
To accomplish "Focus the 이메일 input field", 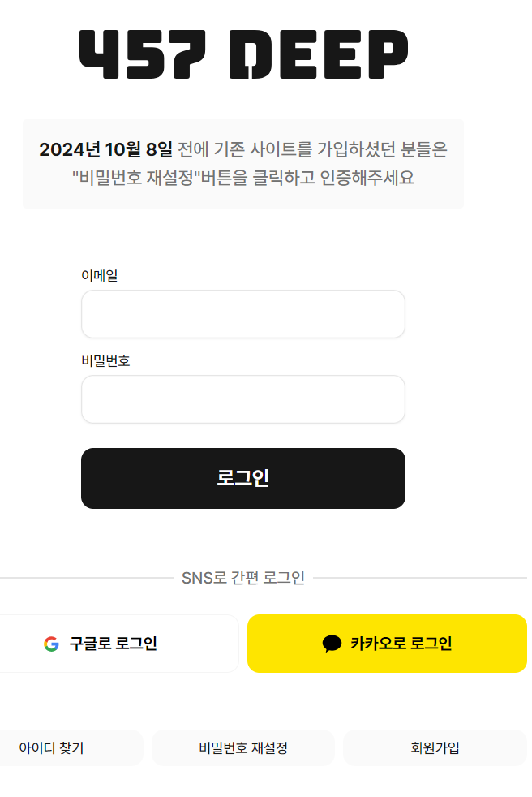I will (x=242, y=314).
